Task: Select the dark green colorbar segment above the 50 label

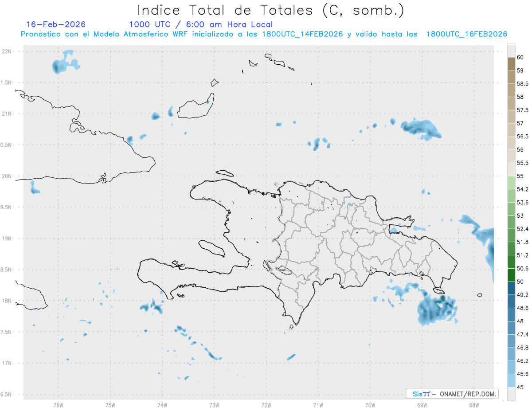Action: coord(511,275)
